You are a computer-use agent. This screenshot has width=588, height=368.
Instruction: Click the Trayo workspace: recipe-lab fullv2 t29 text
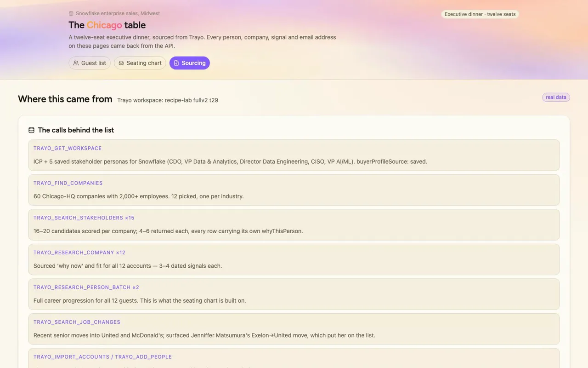tap(168, 100)
